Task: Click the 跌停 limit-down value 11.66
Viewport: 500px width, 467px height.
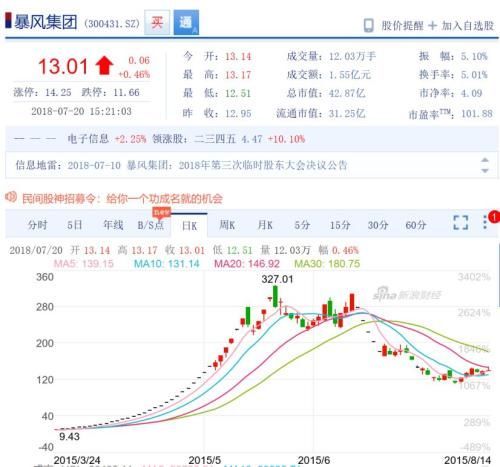Action: [126, 92]
